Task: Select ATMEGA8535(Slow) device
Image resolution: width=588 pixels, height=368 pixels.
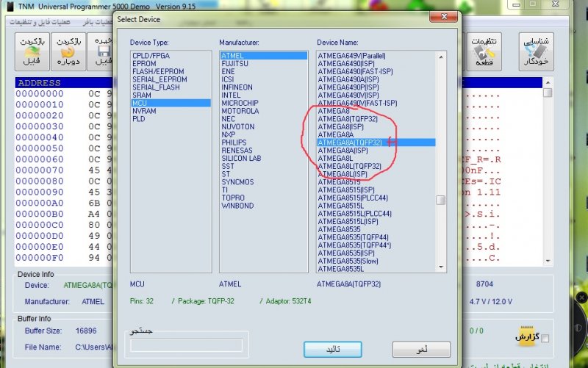Action: pyautogui.click(x=348, y=261)
